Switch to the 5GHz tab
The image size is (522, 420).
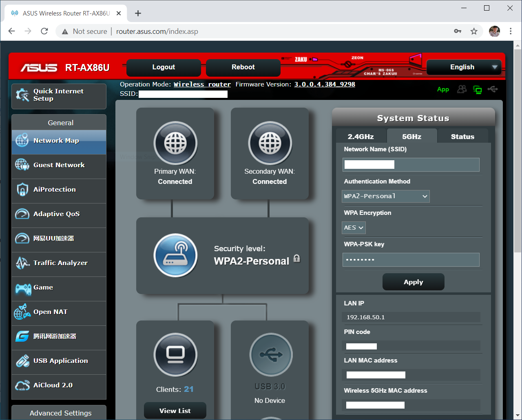pyautogui.click(x=412, y=136)
